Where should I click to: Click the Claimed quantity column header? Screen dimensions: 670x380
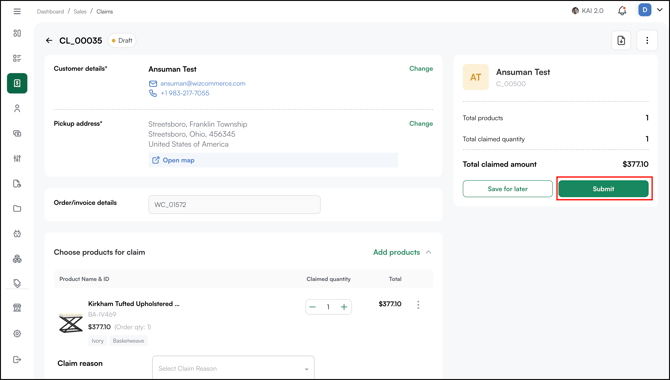click(x=329, y=279)
